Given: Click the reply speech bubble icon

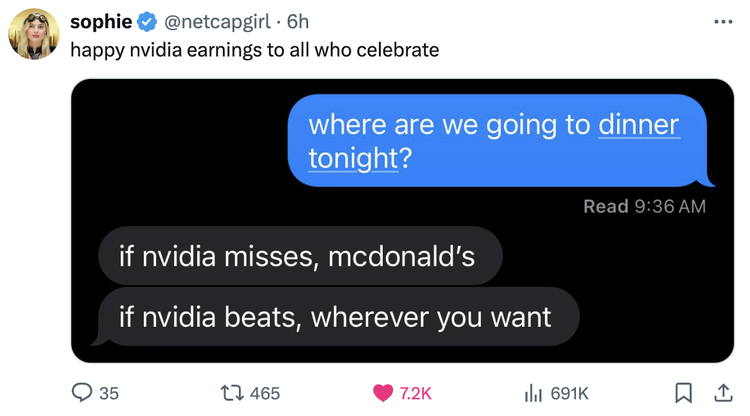Looking at the screenshot, I should [x=82, y=393].
